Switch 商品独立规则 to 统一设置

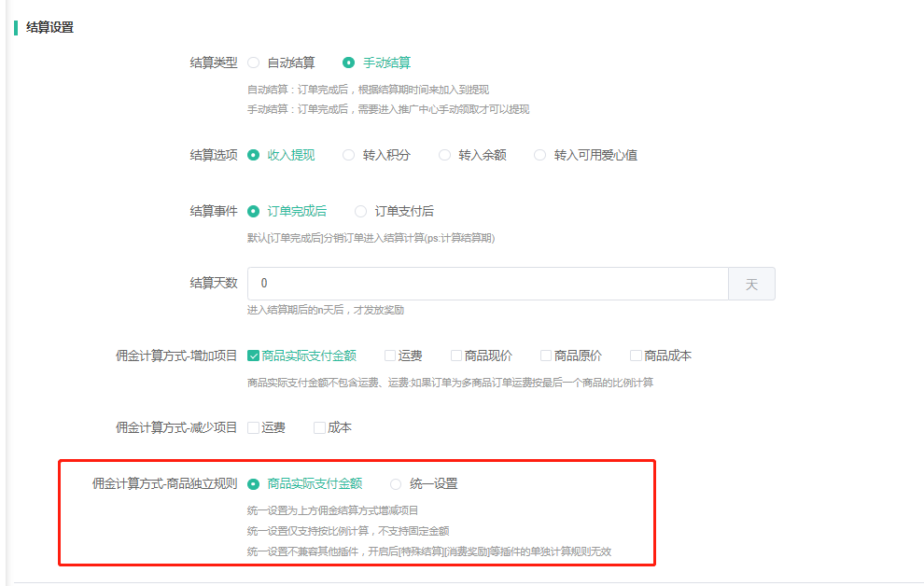click(397, 483)
